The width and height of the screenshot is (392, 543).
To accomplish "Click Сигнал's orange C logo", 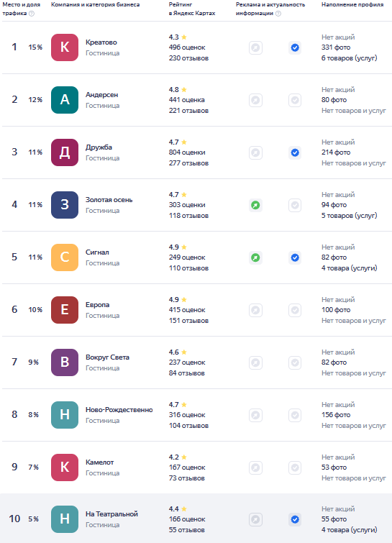I will pyautogui.click(x=65, y=257).
